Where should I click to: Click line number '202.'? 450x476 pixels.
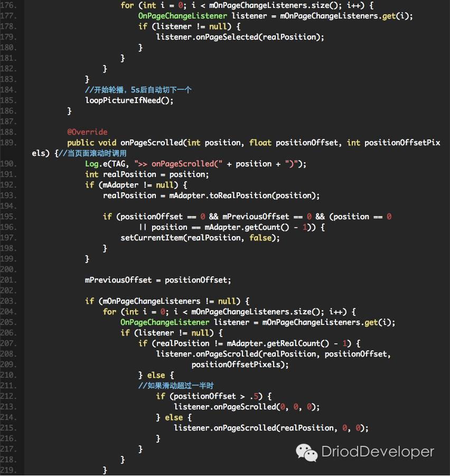click(8, 291)
